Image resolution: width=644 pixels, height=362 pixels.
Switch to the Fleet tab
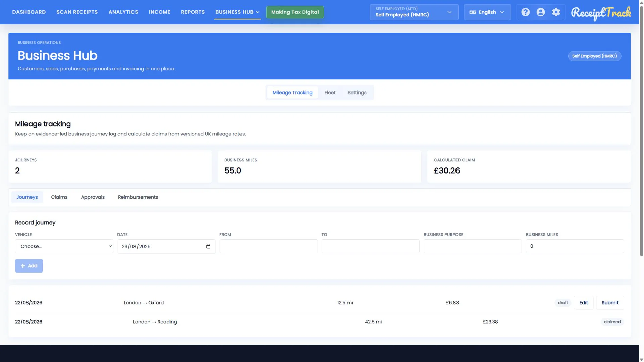point(330,93)
